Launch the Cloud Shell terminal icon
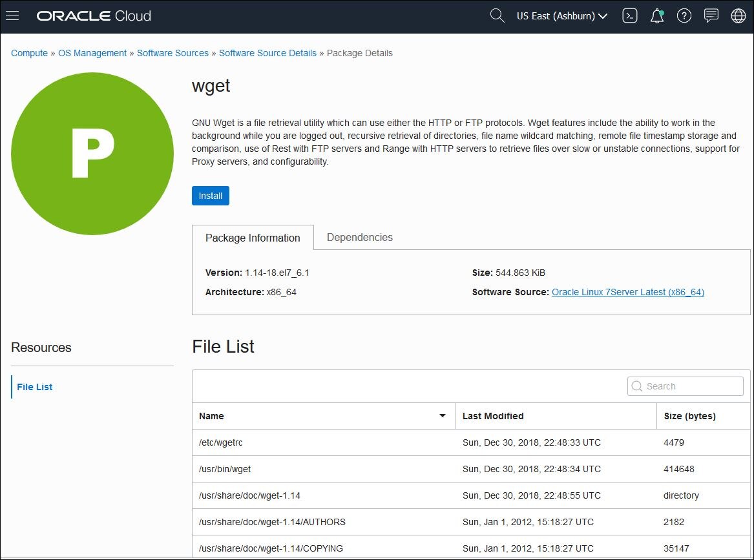This screenshot has height=560, width=754. 629,16
